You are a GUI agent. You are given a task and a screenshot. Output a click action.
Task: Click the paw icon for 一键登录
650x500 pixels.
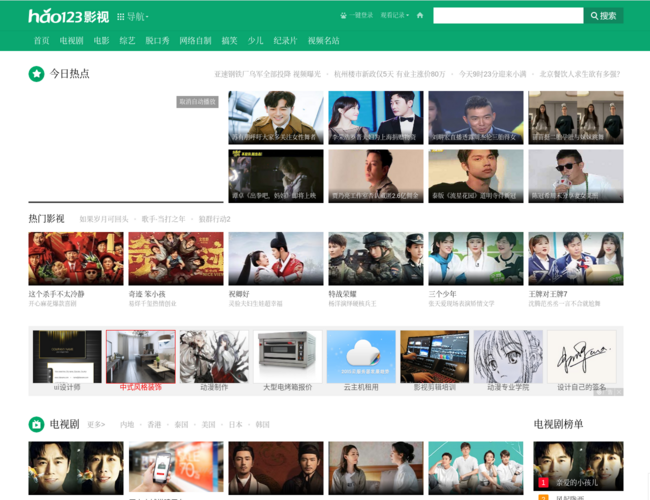coord(344,16)
